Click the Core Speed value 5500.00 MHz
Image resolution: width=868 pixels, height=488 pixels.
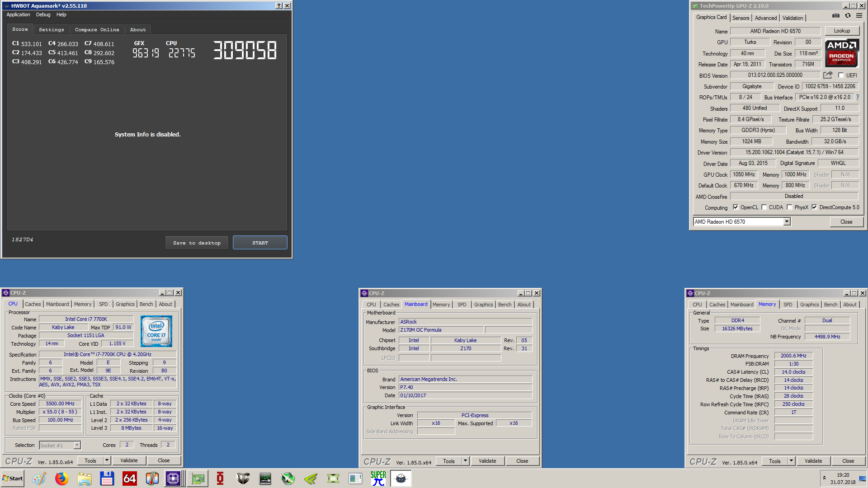click(60, 404)
